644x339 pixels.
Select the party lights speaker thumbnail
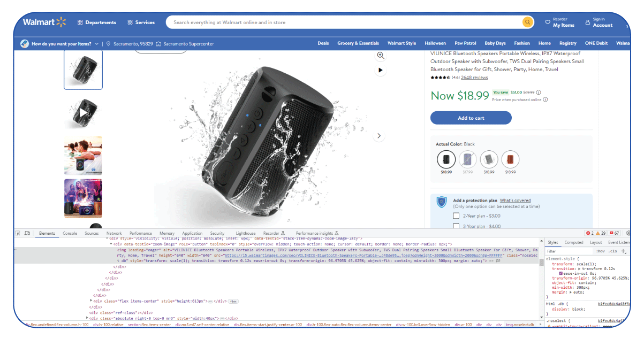point(83,198)
